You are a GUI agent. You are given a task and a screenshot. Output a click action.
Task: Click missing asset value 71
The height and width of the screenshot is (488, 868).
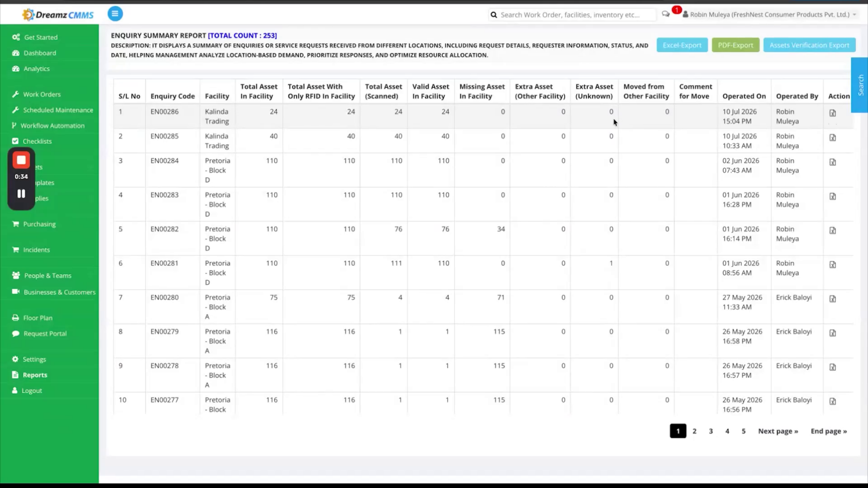pos(501,297)
